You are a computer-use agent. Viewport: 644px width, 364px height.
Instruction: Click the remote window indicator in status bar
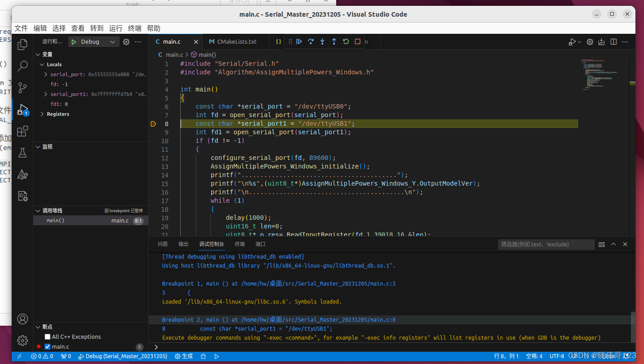[19, 356]
